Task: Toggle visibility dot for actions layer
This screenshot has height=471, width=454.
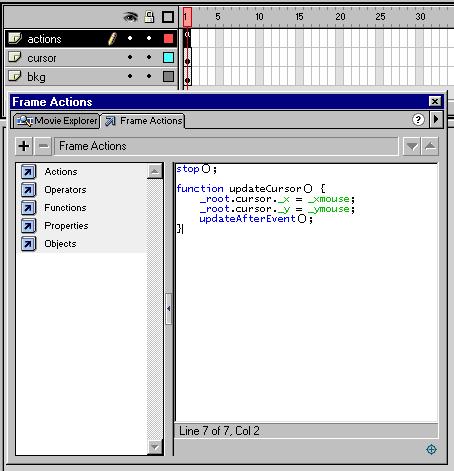Action: 130,38
